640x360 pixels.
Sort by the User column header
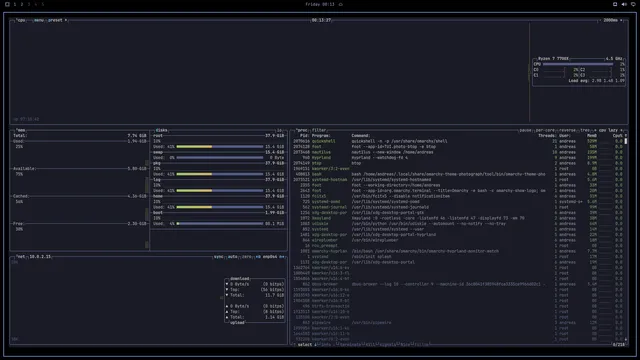coord(564,136)
